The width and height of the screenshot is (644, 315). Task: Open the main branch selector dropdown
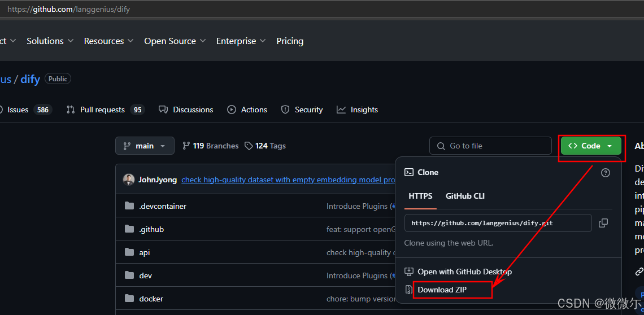tap(145, 146)
